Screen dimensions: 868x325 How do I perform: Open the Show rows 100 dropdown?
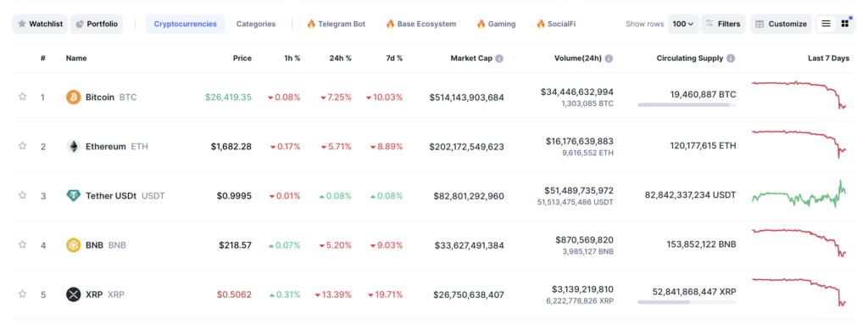(683, 24)
